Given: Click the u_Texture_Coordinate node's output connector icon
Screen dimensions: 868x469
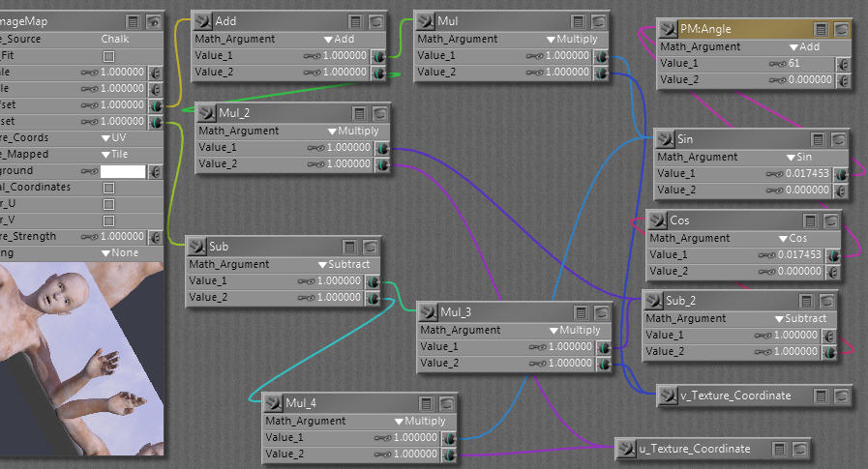Looking at the screenshot, I should [627, 449].
